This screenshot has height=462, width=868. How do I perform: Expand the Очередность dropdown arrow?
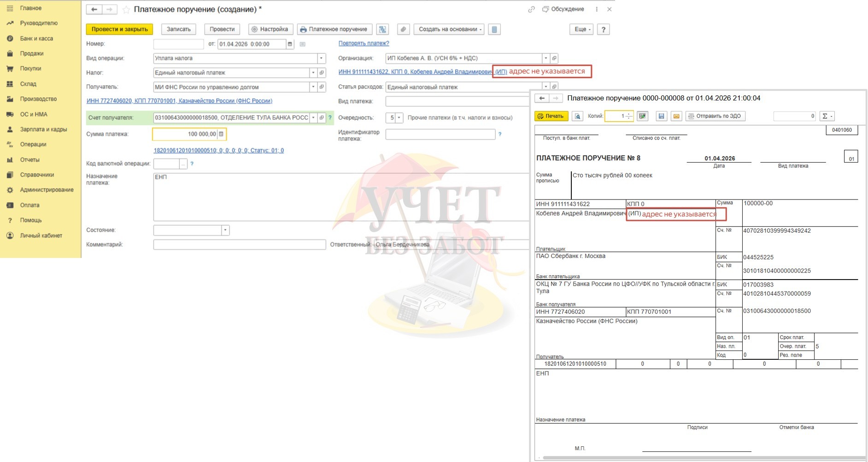[x=399, y=118]
